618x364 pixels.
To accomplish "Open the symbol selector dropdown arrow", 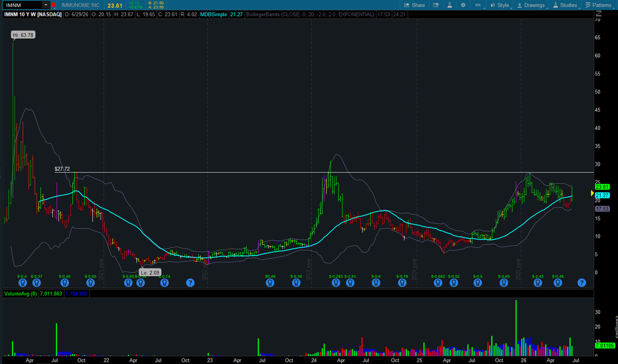I will pyautogui.click(x=46, y=5).
